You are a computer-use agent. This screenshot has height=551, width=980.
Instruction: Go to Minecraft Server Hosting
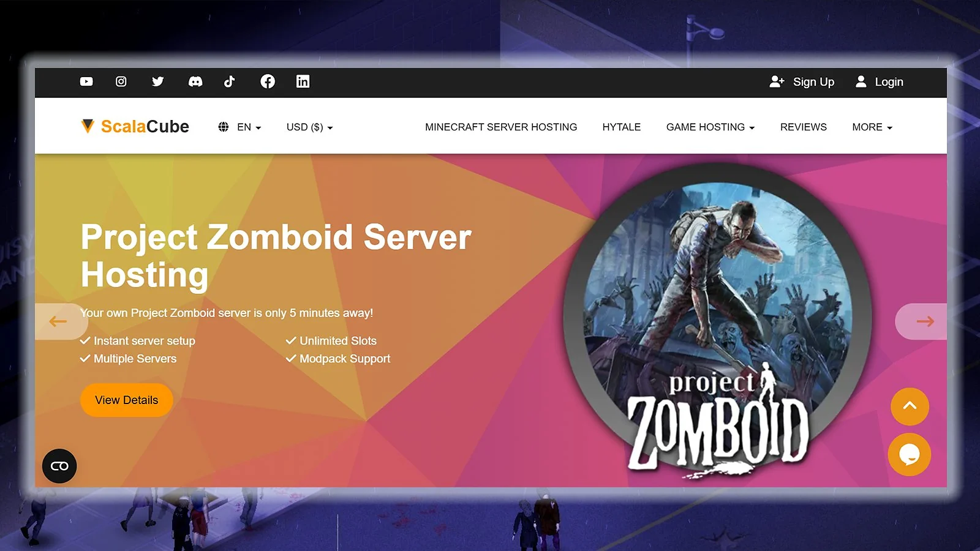[x=501, y=127]
